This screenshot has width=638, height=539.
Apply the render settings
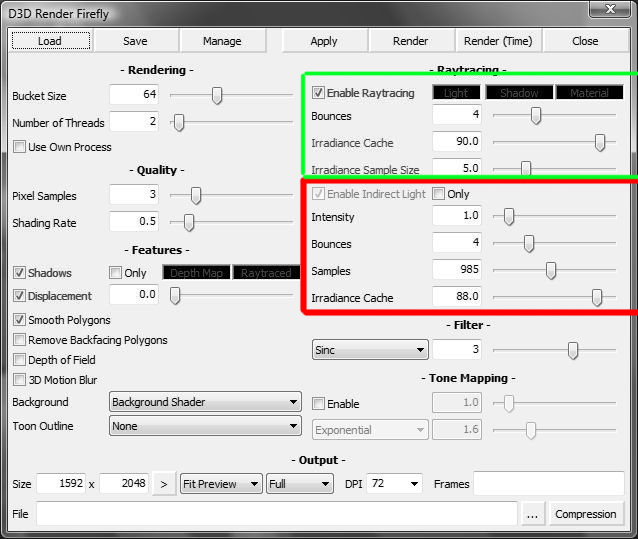pos(324,41)
